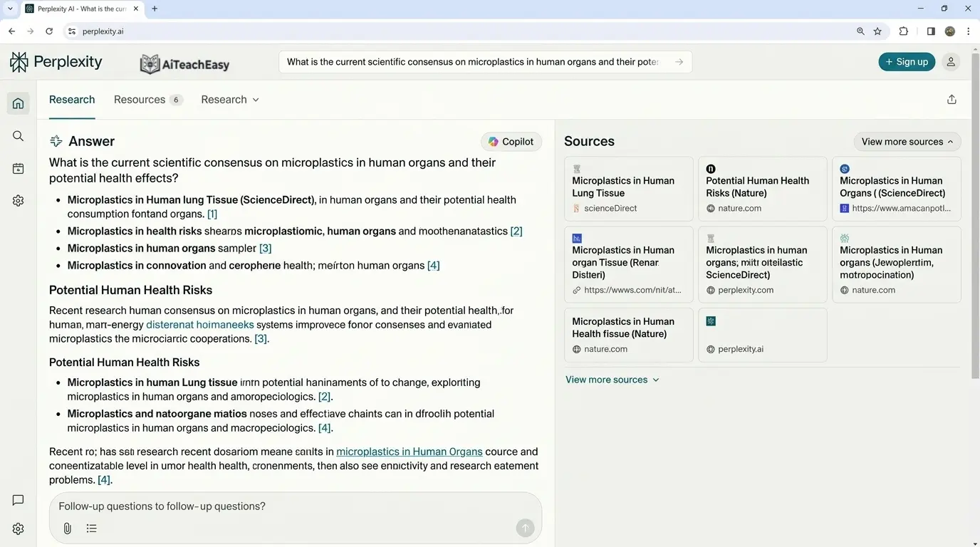This screenshot has height=547, width=980.
Task: Open the Library icon in the left sidebar
Action: point(17,168)
